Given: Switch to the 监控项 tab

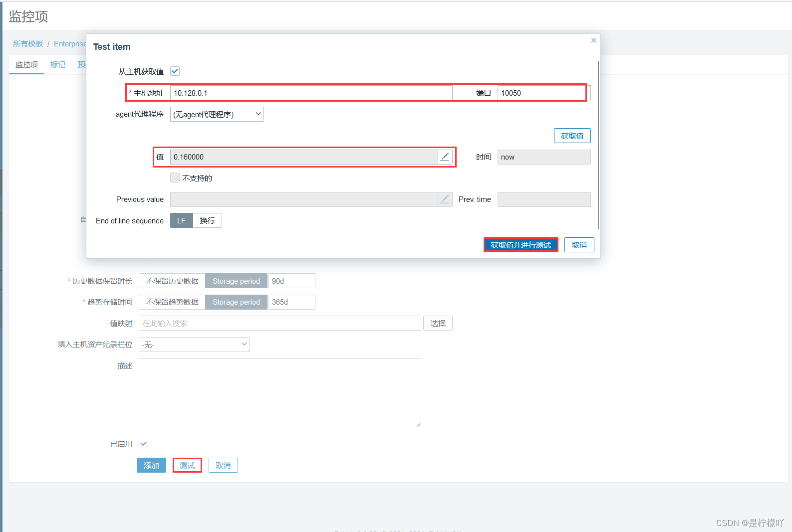Looking at the screenshot, I should click(x=26, y=65).
